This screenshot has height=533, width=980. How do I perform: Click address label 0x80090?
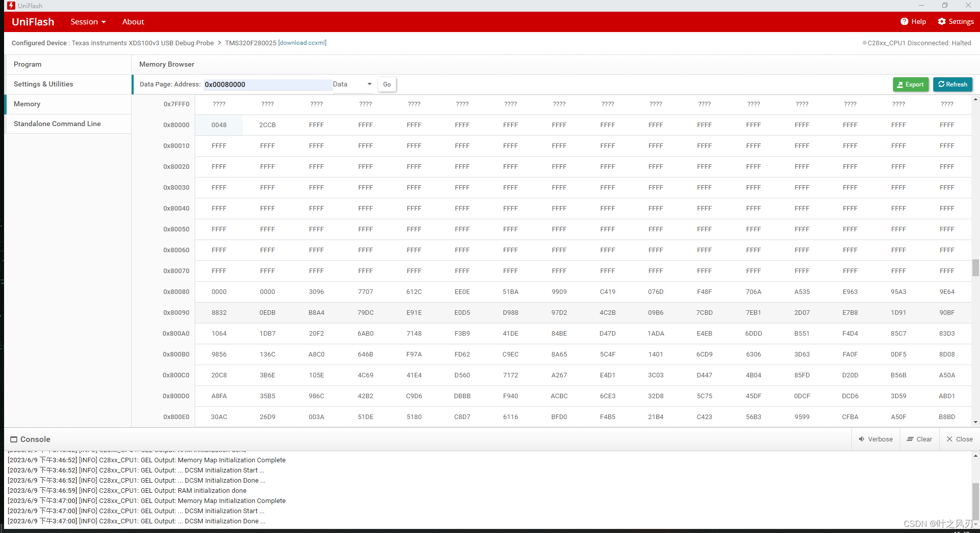176,313
